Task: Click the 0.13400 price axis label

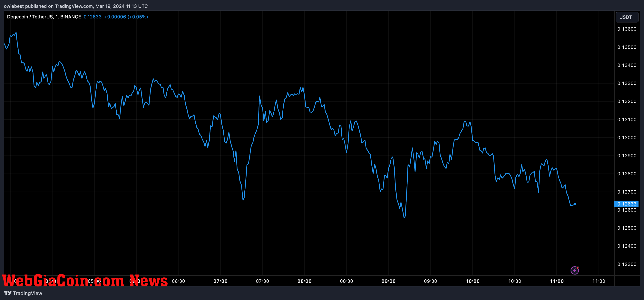Action: point(627,65)
